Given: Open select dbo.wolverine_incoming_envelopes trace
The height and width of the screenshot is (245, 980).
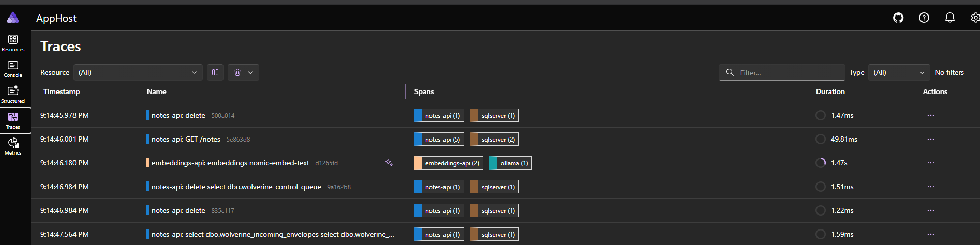Looking at the screenshot, I should [273, 234].
